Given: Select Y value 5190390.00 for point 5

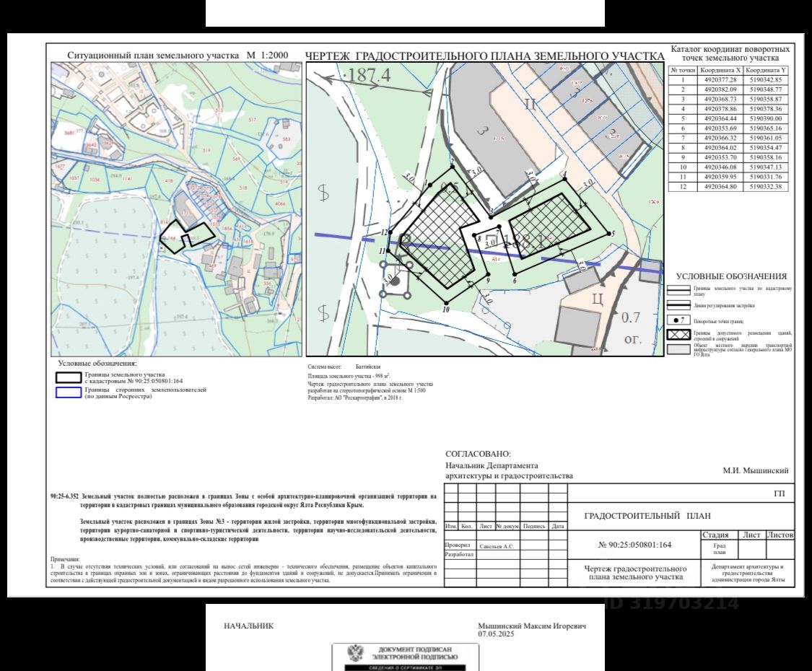Looking at the screenshot, I should 766,118.
